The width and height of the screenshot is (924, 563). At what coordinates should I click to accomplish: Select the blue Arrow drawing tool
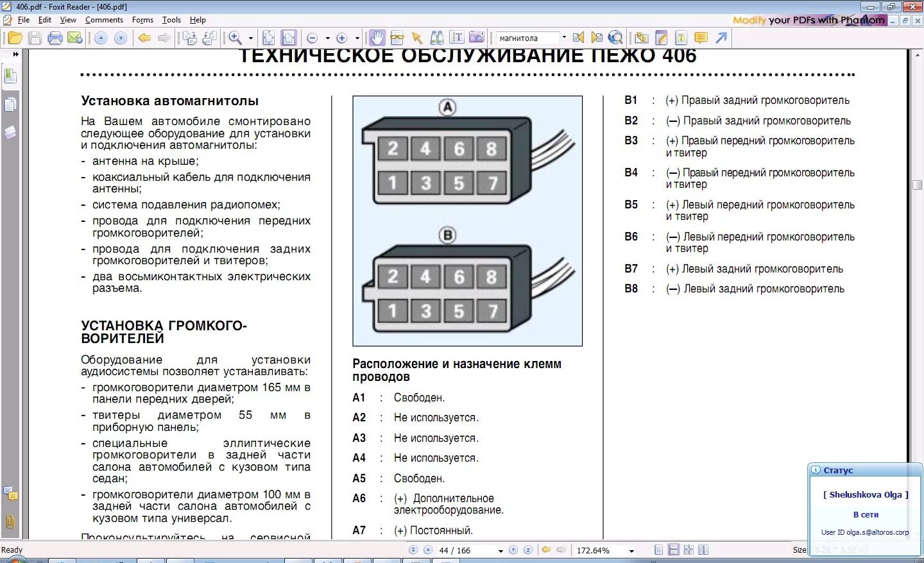(721, 38)
